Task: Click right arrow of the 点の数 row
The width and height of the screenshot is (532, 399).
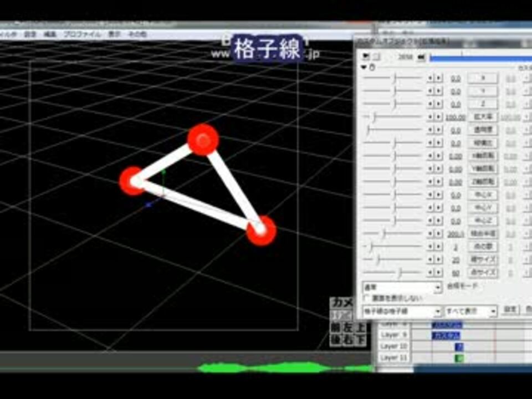Action: 439,247
